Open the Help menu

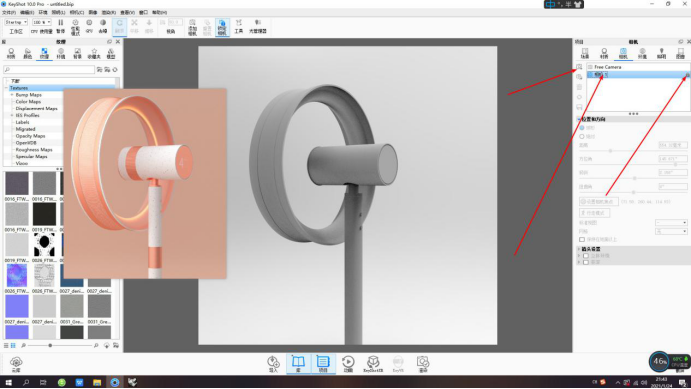160,12
